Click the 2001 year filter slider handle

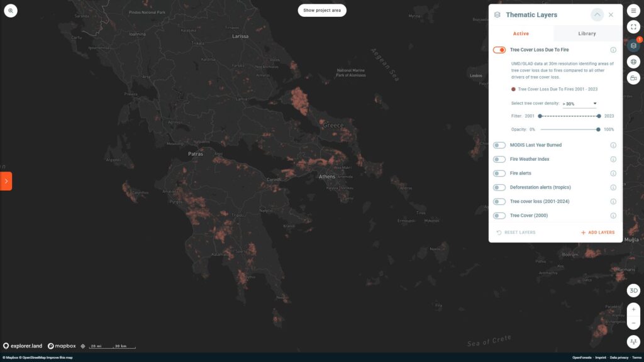(540, 116)
